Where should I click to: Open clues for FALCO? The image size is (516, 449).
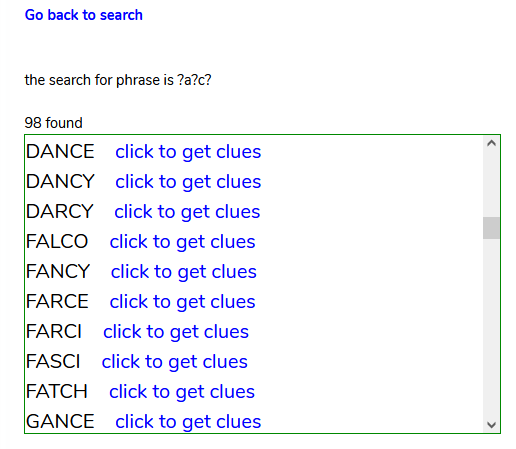pyautogui.click(x=182, y=242)
